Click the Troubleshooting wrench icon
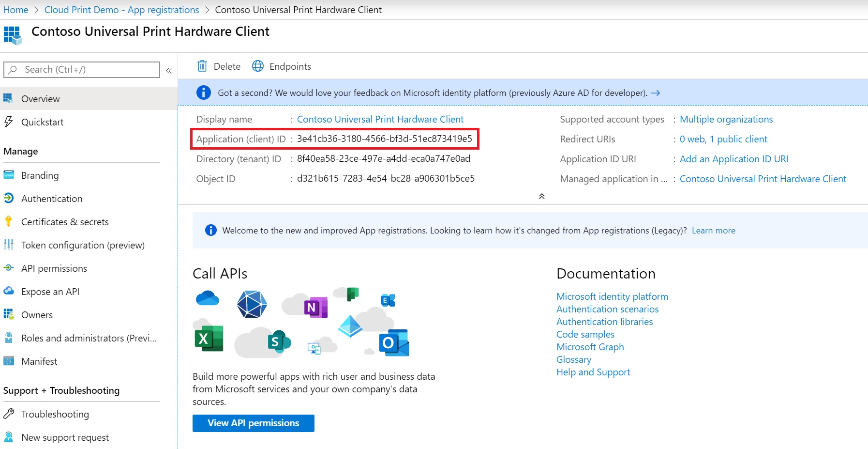Image resolution: width=868 pixels, height=449 pixels. [9, 414]
